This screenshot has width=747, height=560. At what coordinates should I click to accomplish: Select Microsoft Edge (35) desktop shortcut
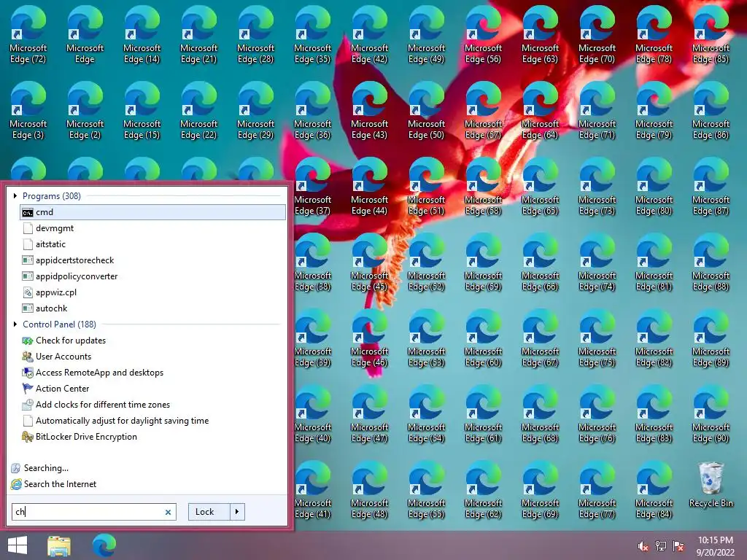[312, 35]
